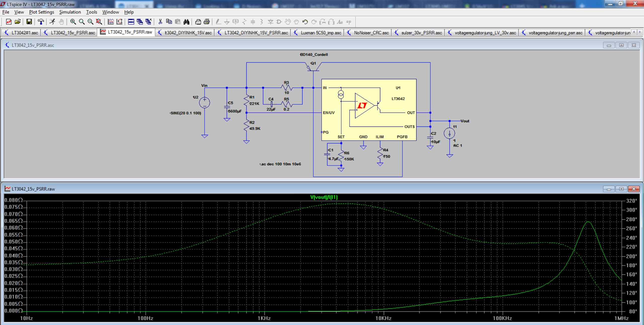Screen dimensions: 644x325
Task: Open the Simulation menu
Action: click(70, 12)
